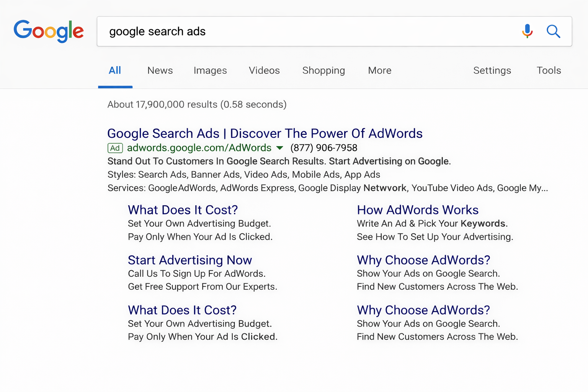This screenshot has height=392, width=588.
Task: Click the microphone icon for voice search
Action: tap(528, 31)
